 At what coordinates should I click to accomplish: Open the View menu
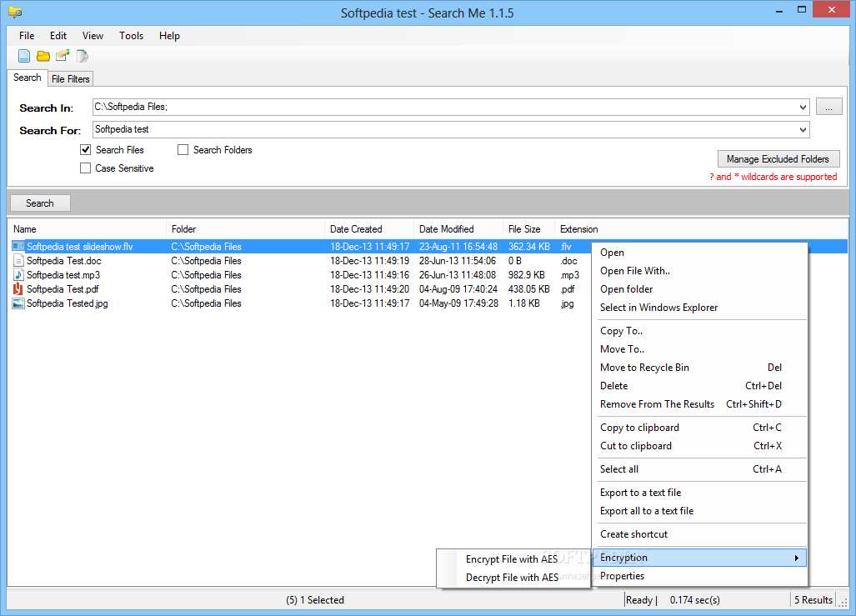[93, 36]
